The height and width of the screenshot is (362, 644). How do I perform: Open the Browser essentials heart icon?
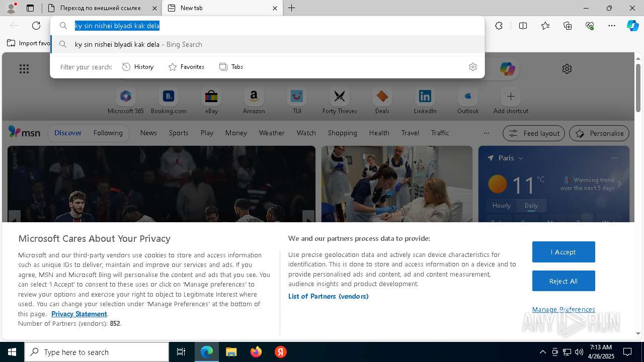click(x=590, y=26)
